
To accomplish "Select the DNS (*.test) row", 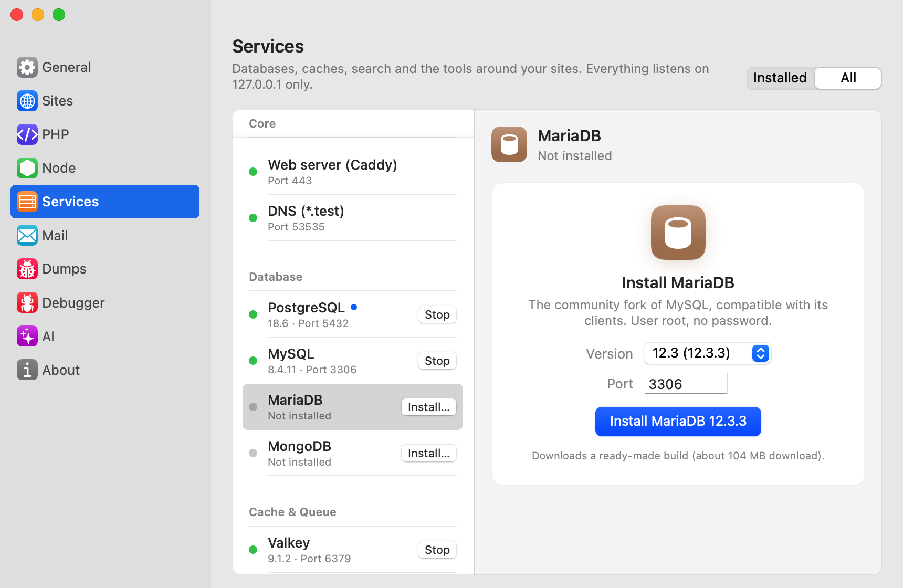I will click(353, 218).
